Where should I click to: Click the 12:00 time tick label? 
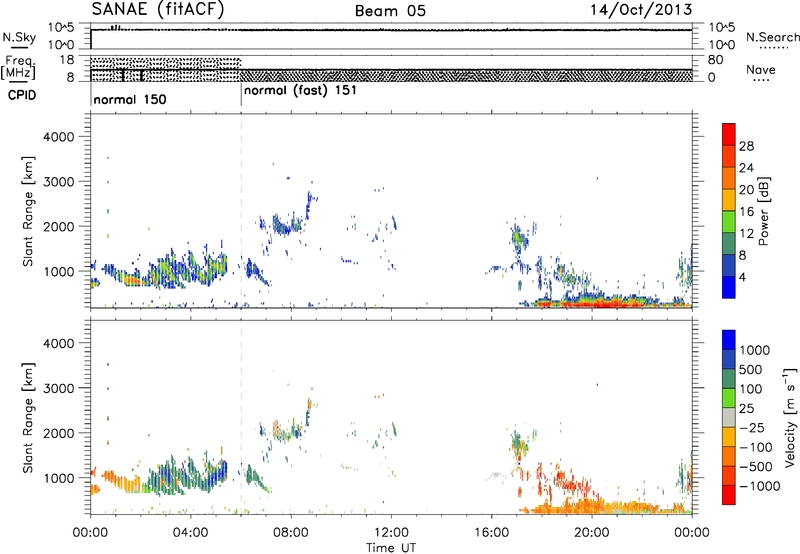pos(391,533)
